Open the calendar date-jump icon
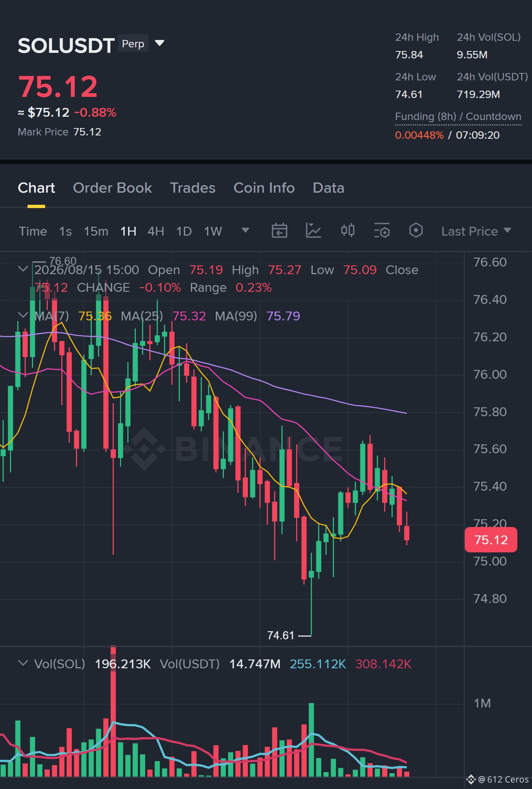The height and width of the screenshot is (789, 532). (x=279, y=231)
